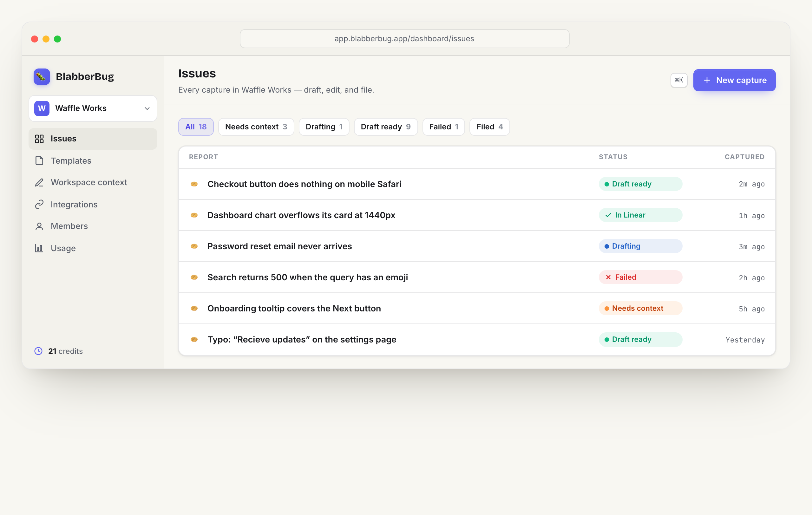The height and width of the screenshot is (515, 812).
Task: Click the Drafting status badge in table
Action: pos(641,246)
